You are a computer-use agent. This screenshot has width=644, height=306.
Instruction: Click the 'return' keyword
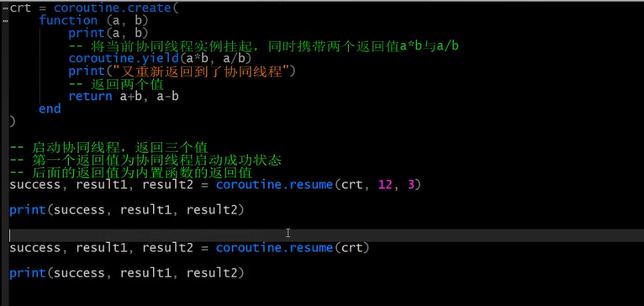(x=90, y=97)
